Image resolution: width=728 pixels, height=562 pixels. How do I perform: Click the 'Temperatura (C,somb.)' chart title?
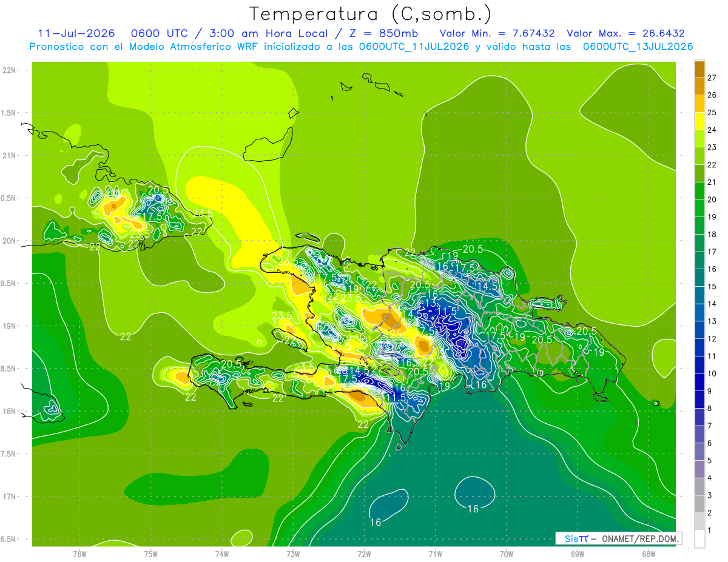coord(371,14)
